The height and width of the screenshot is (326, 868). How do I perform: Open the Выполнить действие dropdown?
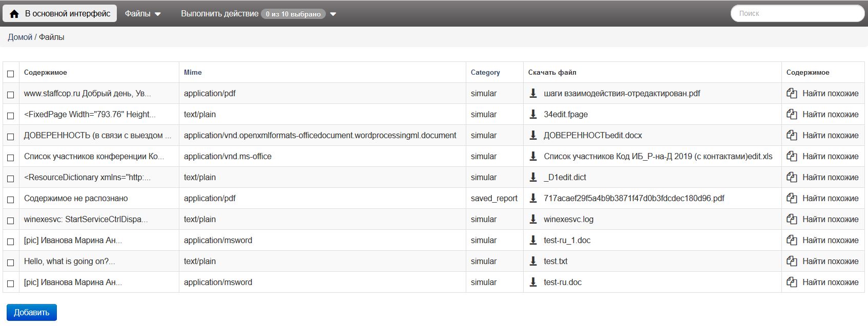pyautogui.click(x=219, y=14)
